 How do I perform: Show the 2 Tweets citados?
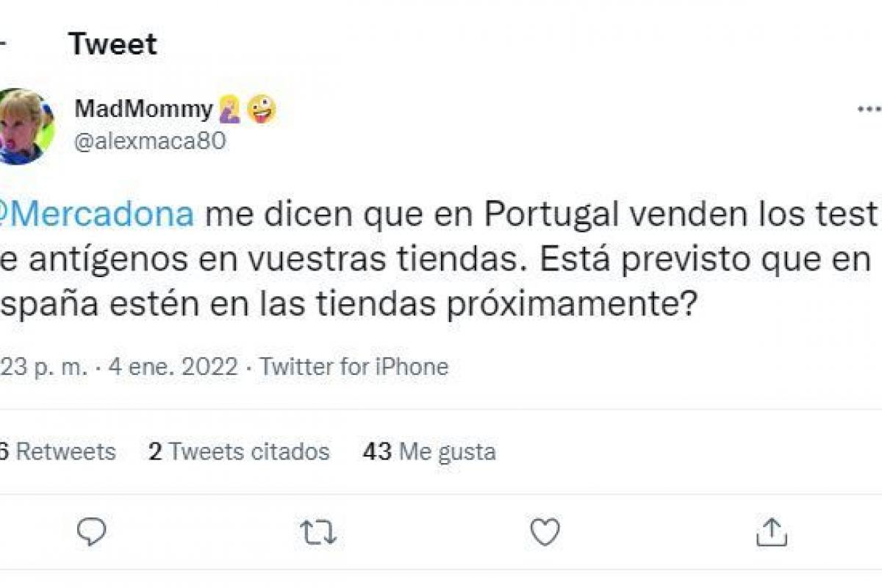point(239,451)
